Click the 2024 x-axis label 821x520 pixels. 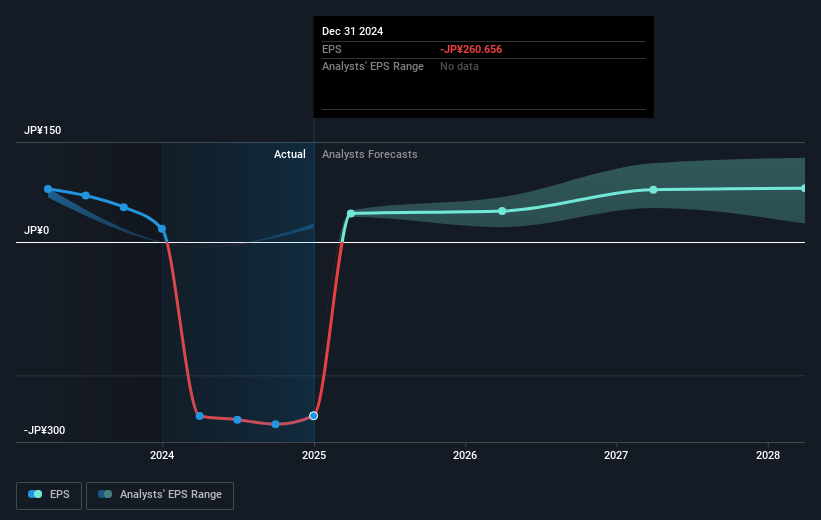(x=162, y=455)
